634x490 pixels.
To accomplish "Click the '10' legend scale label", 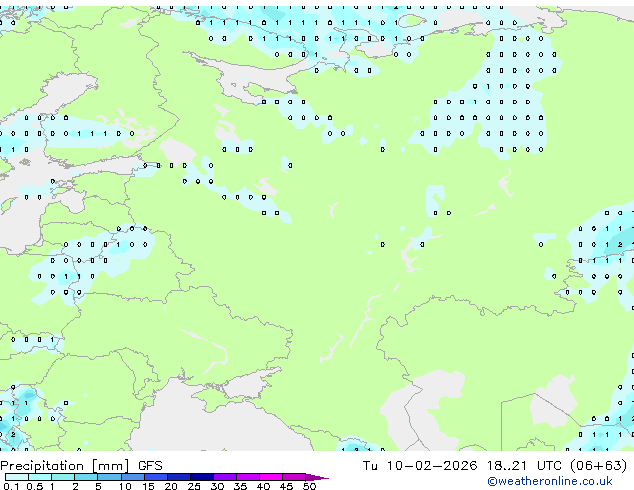I will point(125,486).
